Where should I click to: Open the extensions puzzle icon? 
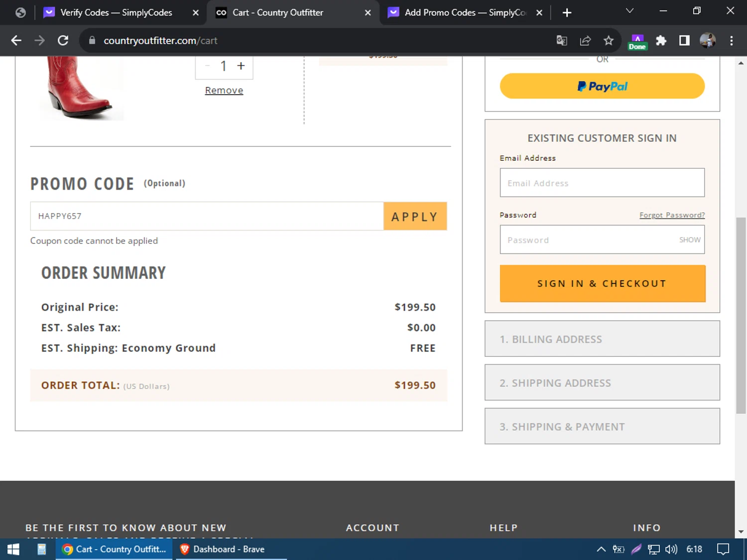(x=661, y=40)
